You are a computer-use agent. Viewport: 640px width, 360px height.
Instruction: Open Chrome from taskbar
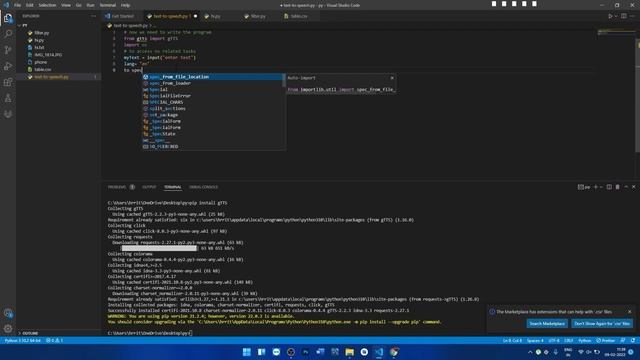click(x=394, y=352)
